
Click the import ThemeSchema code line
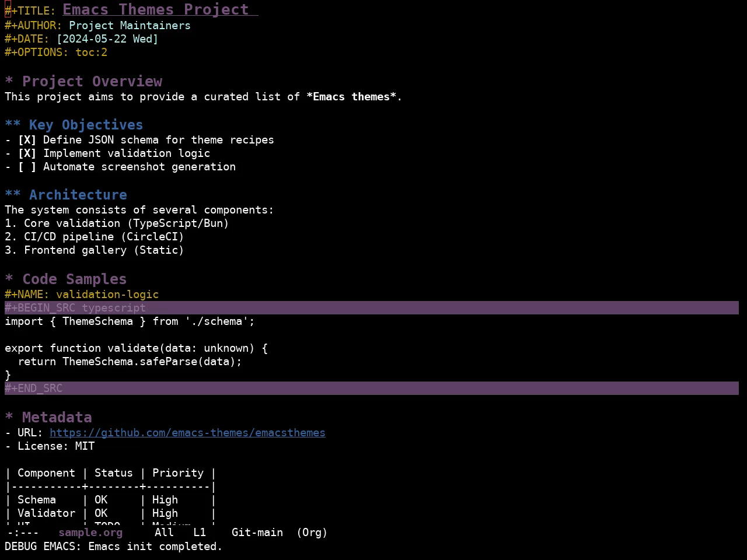(x=130, y=321)
